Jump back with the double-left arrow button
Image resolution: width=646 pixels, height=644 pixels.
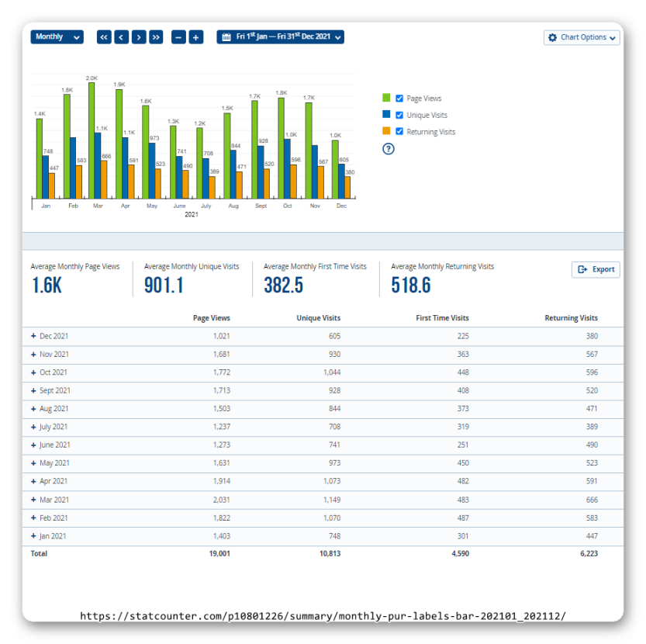coord(104,37)
